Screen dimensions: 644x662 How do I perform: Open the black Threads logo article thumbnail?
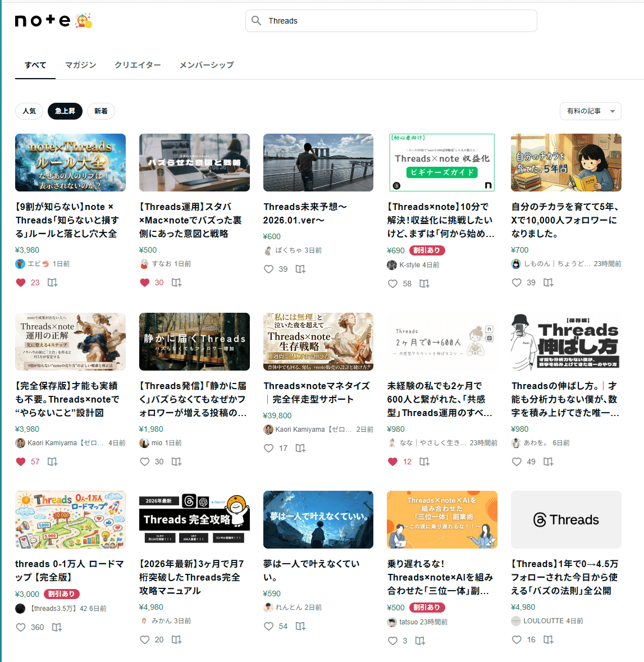565,519
